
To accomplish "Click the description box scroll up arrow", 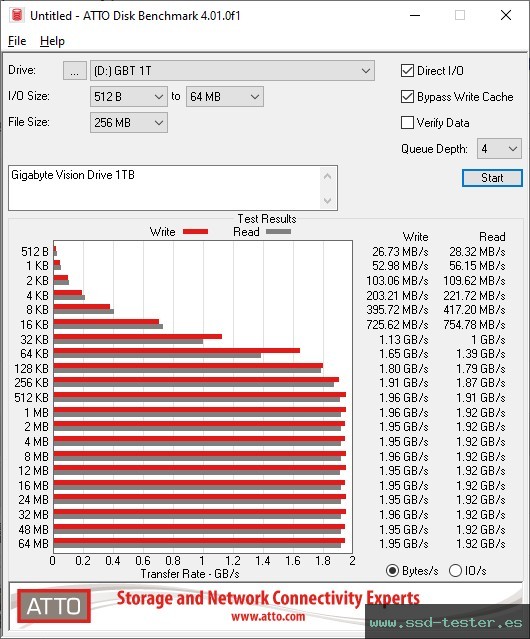I will (x=328, y=176).
